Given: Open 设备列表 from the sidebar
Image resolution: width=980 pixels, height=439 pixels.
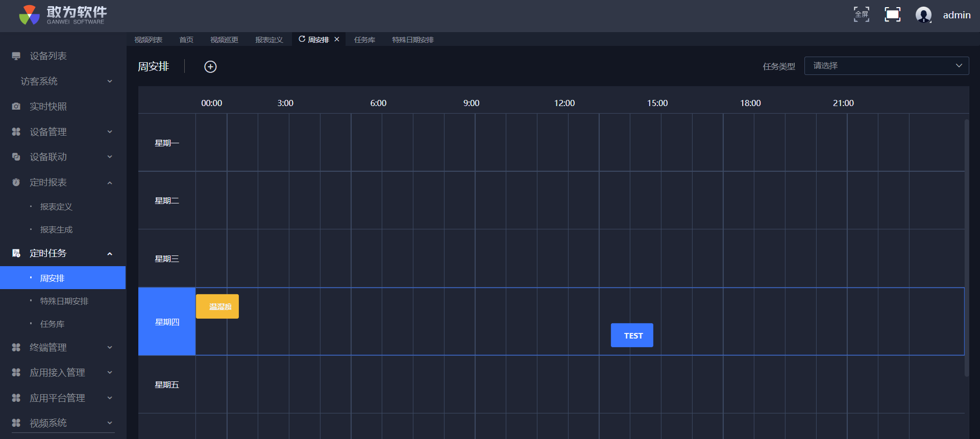Looking at the screenshot, I should tap(48, 56).
